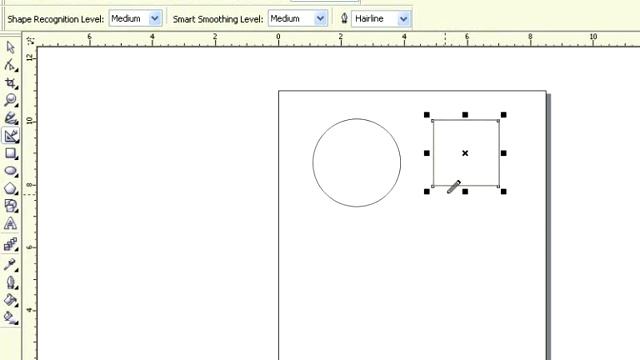Open Smart Smoothing Level dropdown

(320, 18)
